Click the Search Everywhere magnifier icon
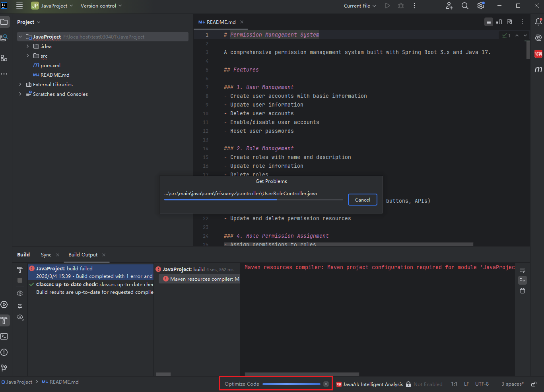The width and height of the screenshot is (544, 392). click(x=465, y=6)
